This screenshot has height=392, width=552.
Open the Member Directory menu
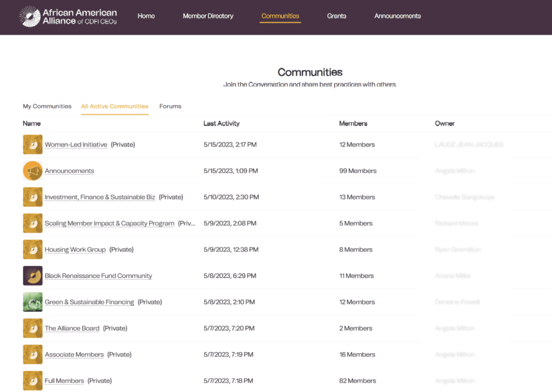208,16
